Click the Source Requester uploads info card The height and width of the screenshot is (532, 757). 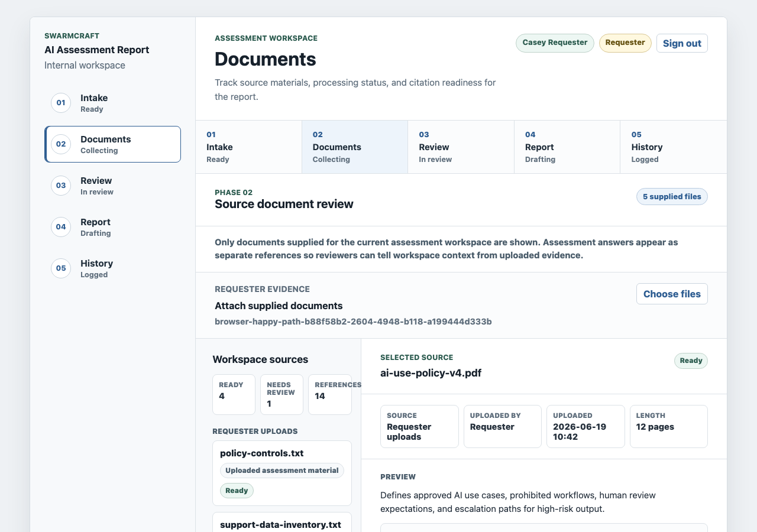click(x=419, y=426)
